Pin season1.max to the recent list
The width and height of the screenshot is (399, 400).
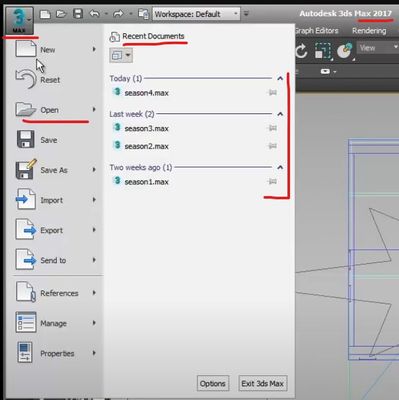tap(273, 181)
